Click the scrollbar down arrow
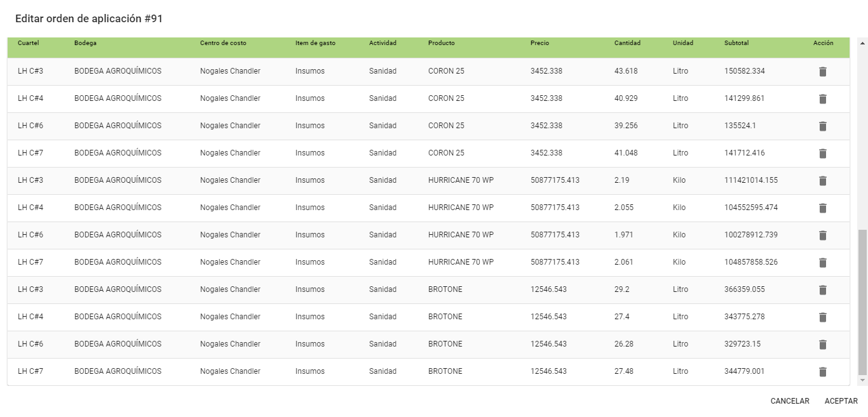This screenshot has width=868, height=417. [862, 380]
